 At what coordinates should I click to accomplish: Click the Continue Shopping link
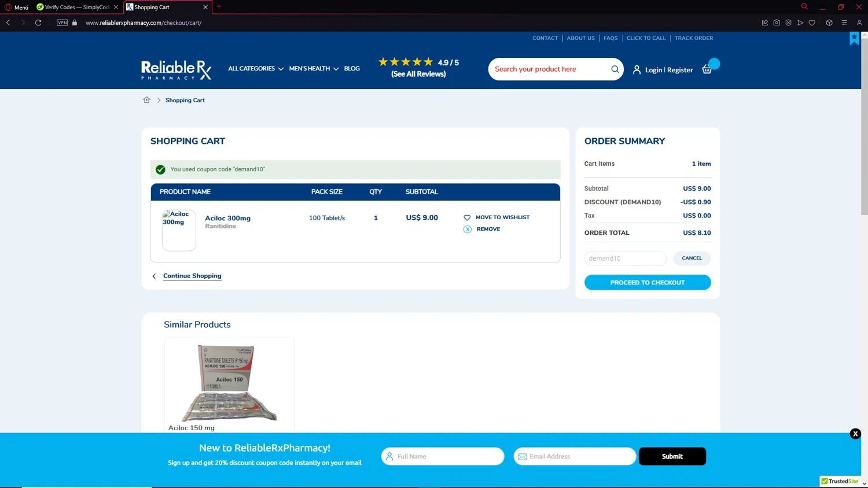click(x=192, y=276)
